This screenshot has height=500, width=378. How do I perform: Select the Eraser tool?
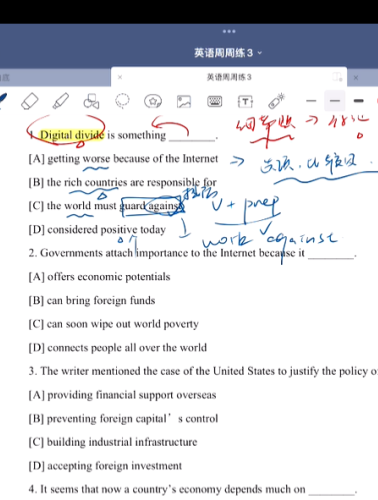(30, 101)
